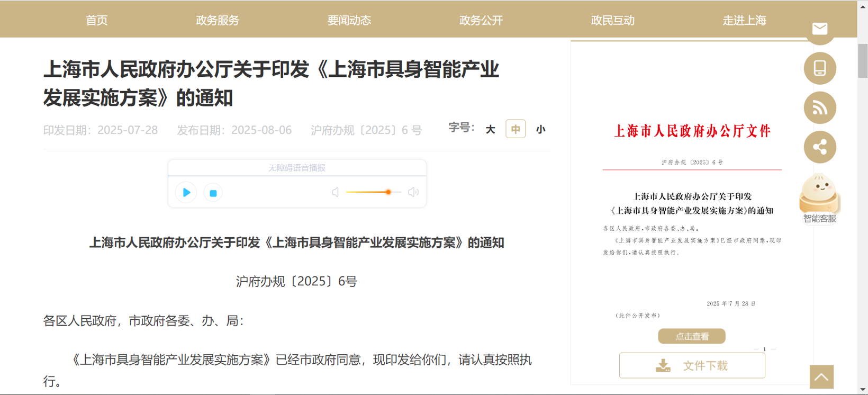This screenshot has width=868, height=395.
Task: Click the back-to-top arrow button
Action: coord(821,377)
